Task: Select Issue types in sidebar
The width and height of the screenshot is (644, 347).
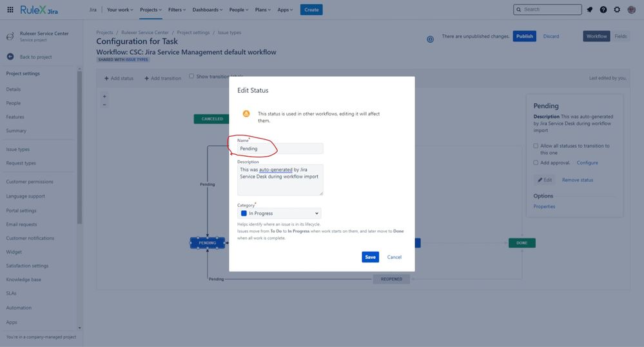Action: [17, 149]
